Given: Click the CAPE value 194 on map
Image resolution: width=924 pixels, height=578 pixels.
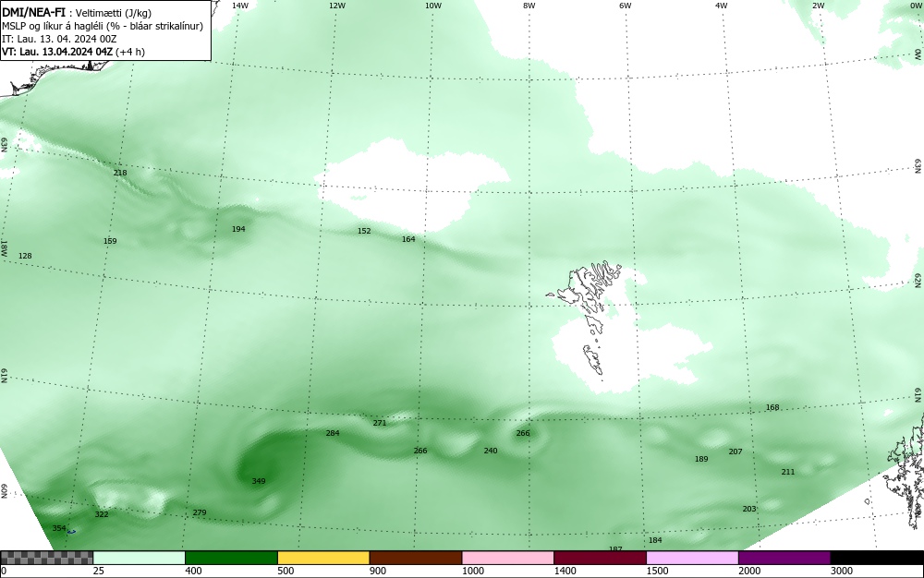Looking at the screenshot, I should click(238, 229).
